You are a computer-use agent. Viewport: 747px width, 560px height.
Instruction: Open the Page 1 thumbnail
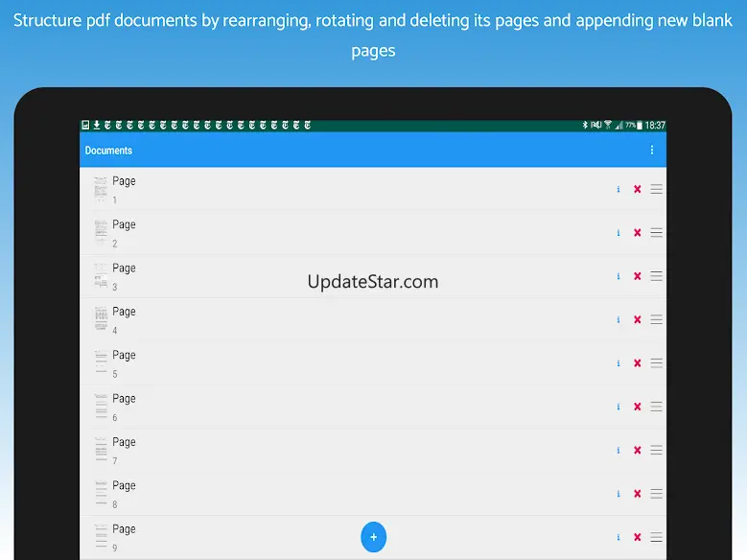tap(101, 189)
